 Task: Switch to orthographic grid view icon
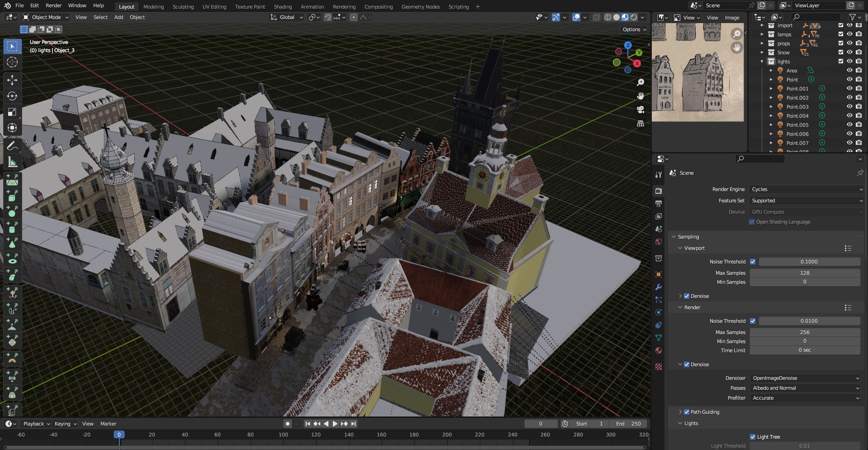tap(640, 123)
